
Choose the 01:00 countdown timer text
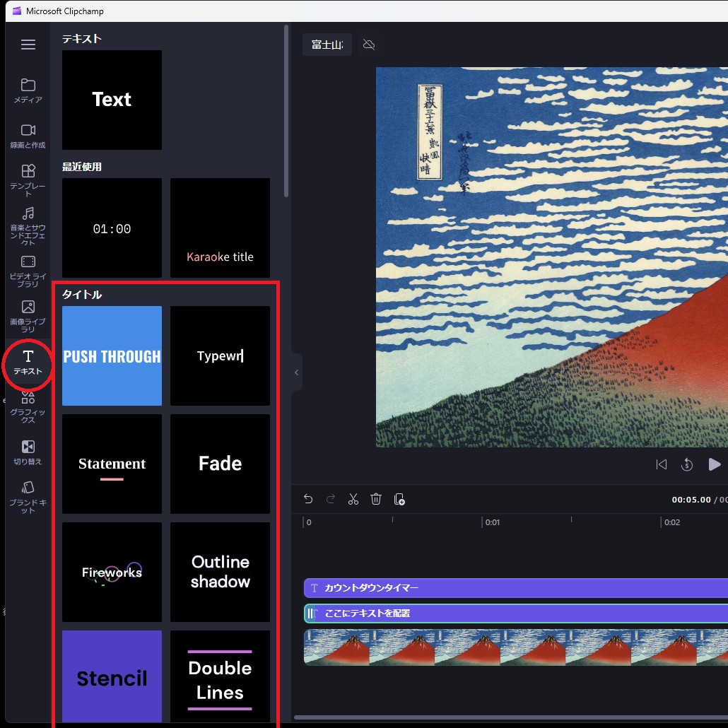coord(112,228)
